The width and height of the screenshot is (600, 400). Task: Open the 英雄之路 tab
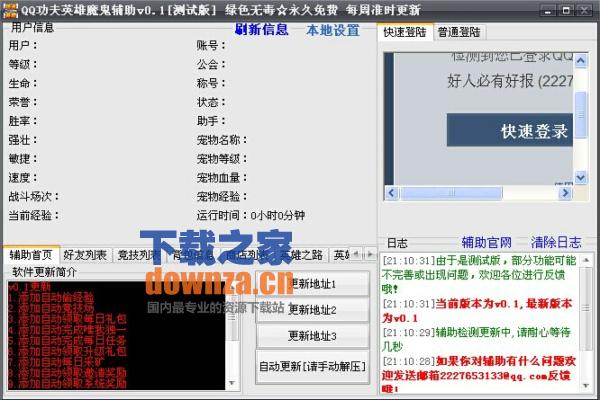[x=302, y=255]
